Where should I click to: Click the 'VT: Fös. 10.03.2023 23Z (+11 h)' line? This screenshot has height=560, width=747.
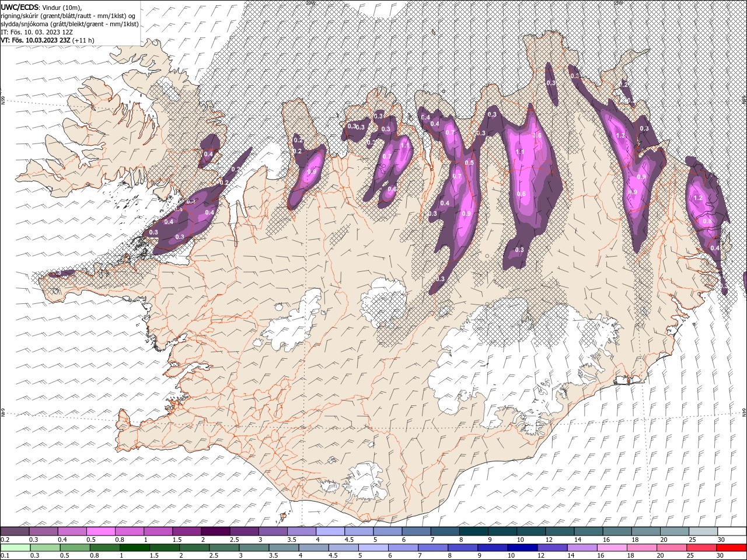coord(47,40)
